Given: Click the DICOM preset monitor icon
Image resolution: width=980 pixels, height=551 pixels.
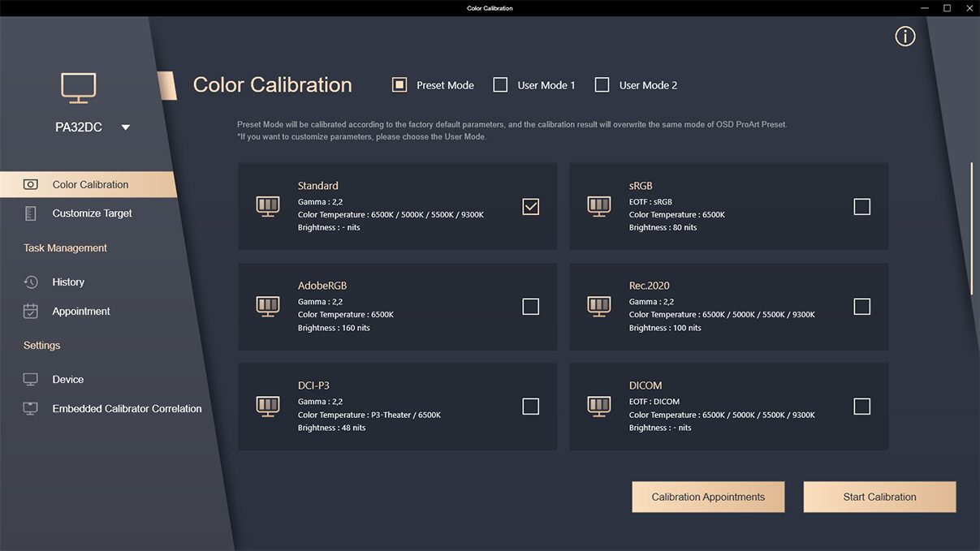Looking at the screenshot, I should click(x=599, y=406).
